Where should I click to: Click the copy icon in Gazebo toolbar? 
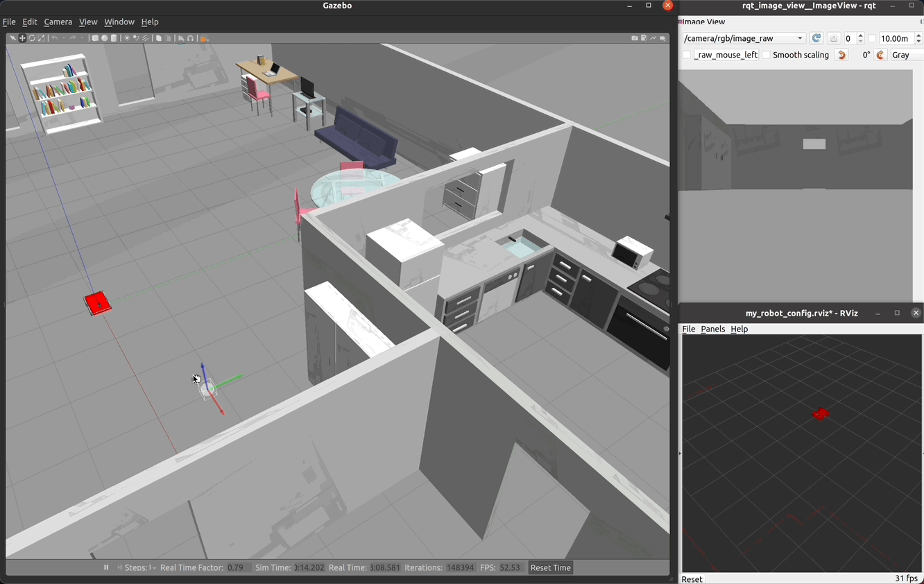159,38
